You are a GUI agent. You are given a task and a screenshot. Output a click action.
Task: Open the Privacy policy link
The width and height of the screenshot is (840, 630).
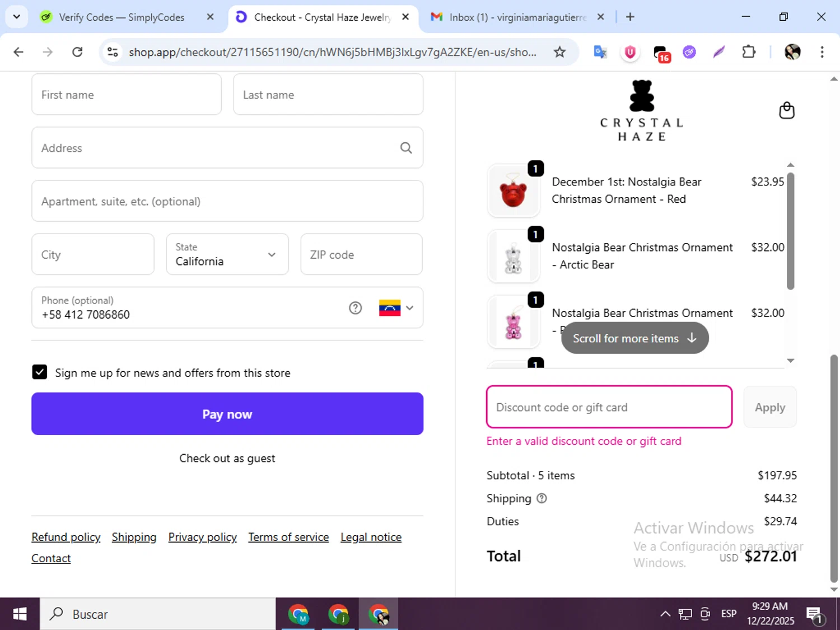pyautogui.click(x=203, y=537)
